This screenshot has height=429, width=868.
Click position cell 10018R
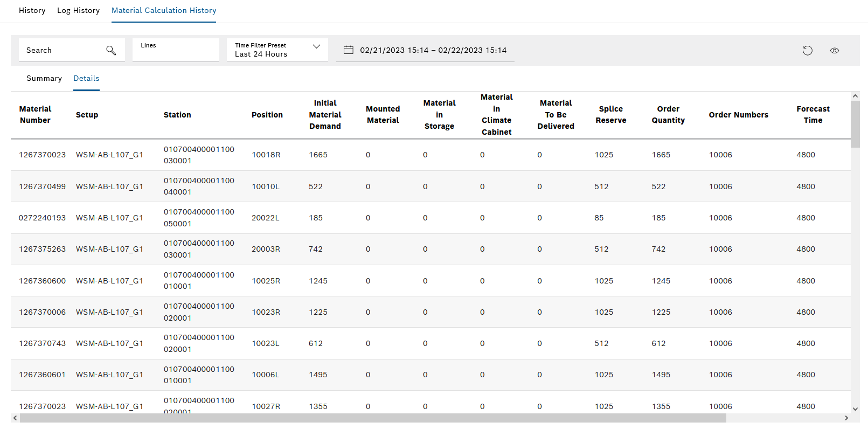tap(266, 155)
